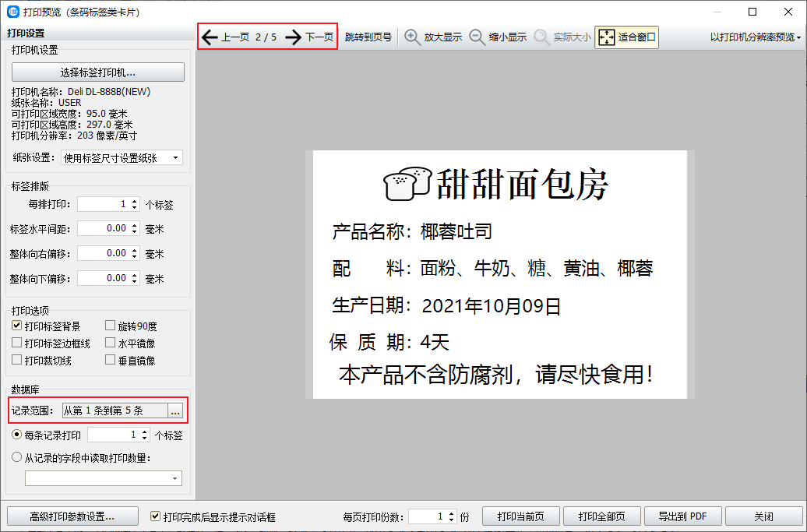The width and height of the screenshot is (807, 532).
Task: Open record range ellipsis button
Action: click(175, 410)
